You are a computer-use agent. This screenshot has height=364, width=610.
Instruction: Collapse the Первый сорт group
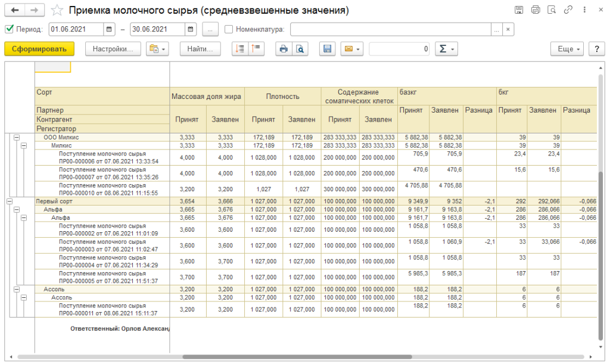coord(9,202)
